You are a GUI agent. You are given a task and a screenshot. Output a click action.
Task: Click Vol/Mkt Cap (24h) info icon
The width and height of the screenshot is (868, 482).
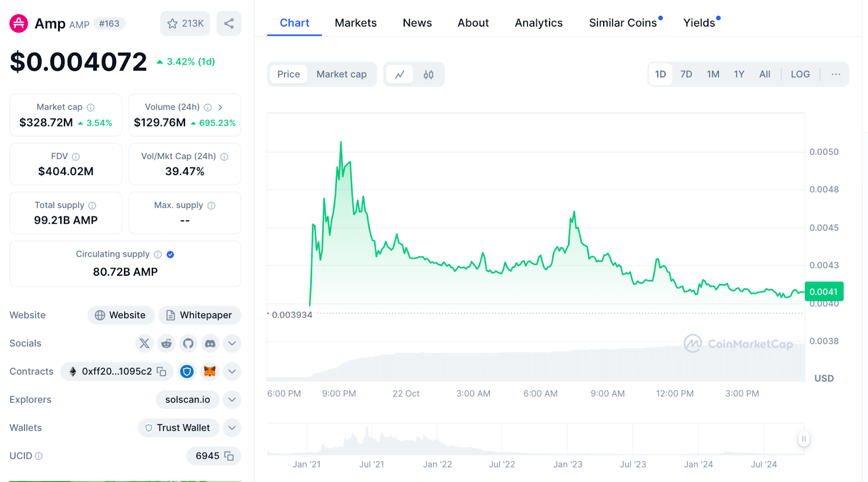224,157
